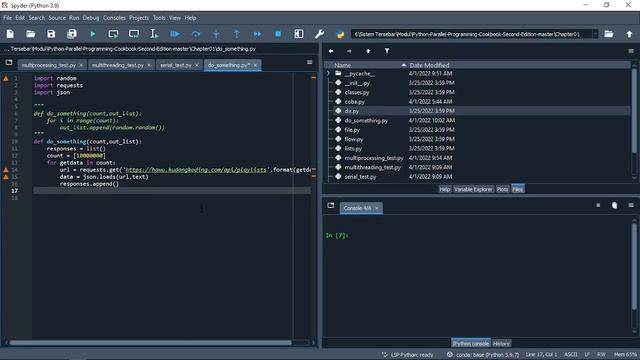Run current cell and advance
The image size is (640, 360).
tap(133, 34)
